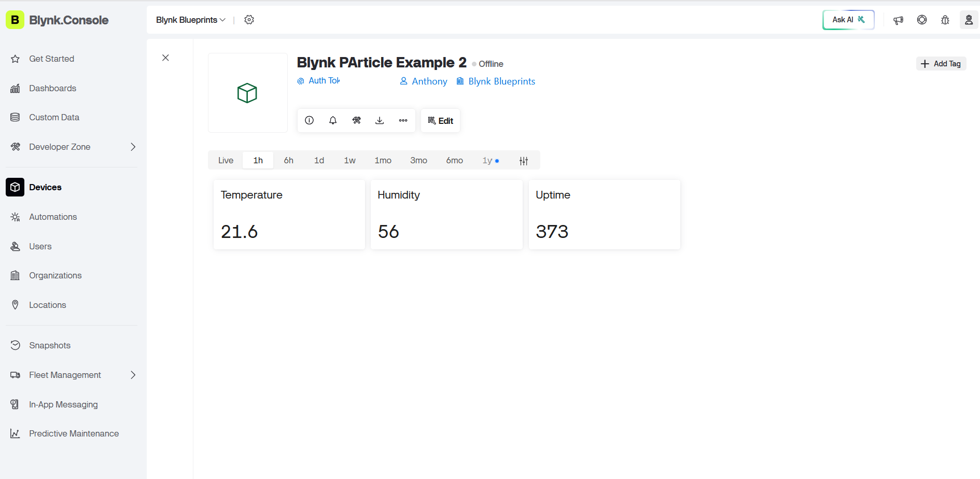The image size is (980, 479).
Task: Open owner Anthony link
Action: coord(424,81)
